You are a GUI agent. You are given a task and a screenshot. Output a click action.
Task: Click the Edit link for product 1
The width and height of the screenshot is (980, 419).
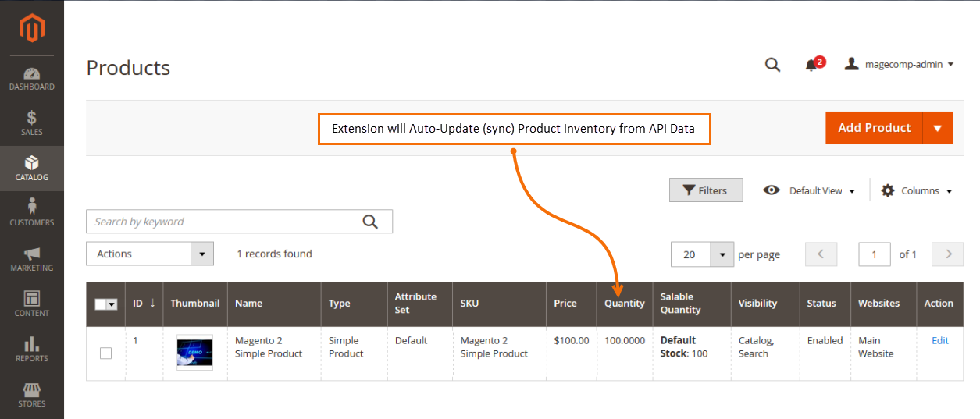(x=940, y=340)
